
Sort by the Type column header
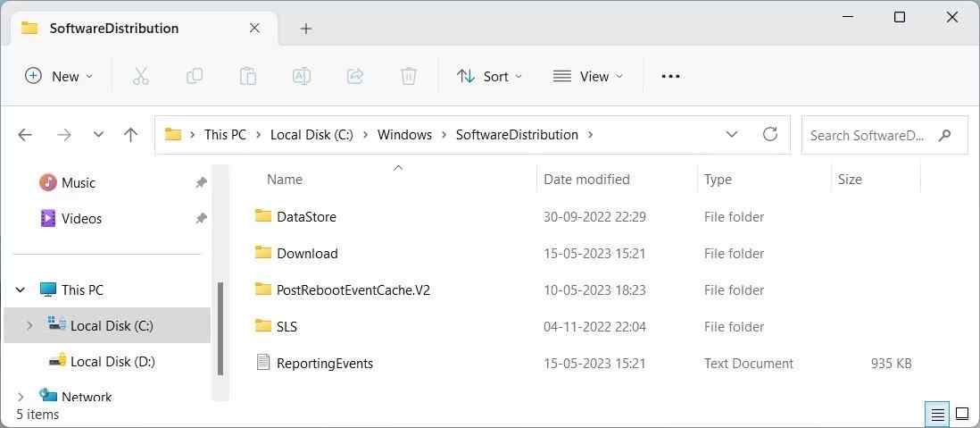(x=718, y=180)
